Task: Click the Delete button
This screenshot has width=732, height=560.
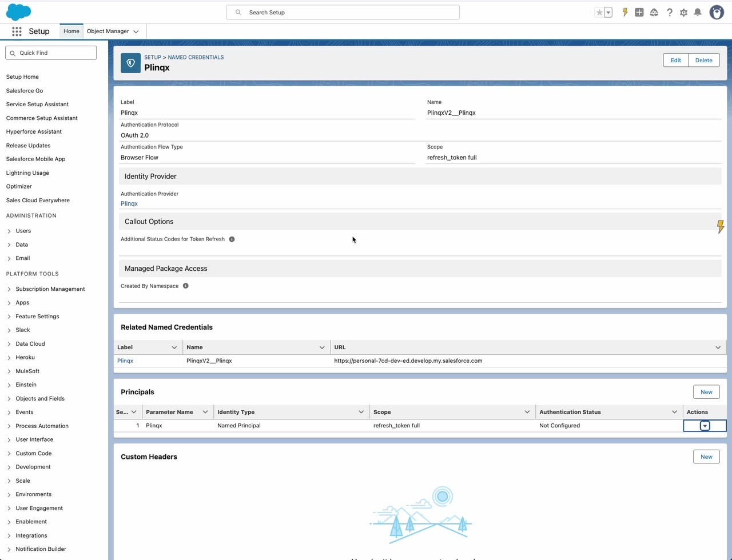Action: [703, 60]
